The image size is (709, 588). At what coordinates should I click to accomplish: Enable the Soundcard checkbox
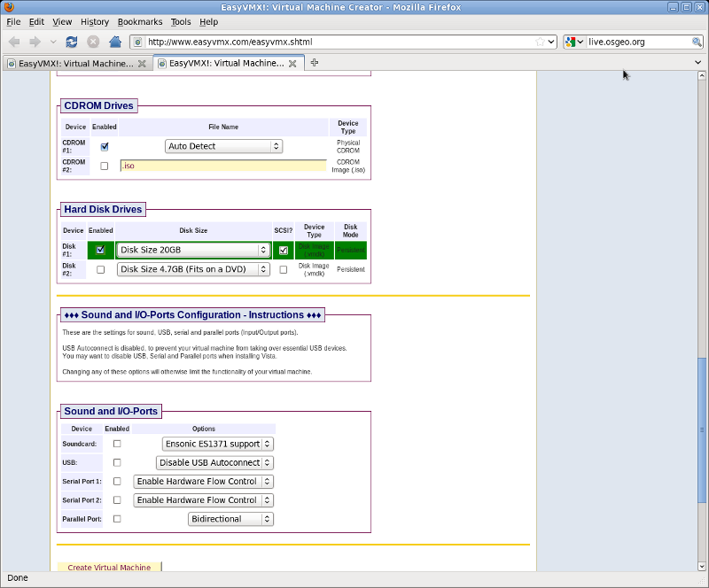[117, 444]
